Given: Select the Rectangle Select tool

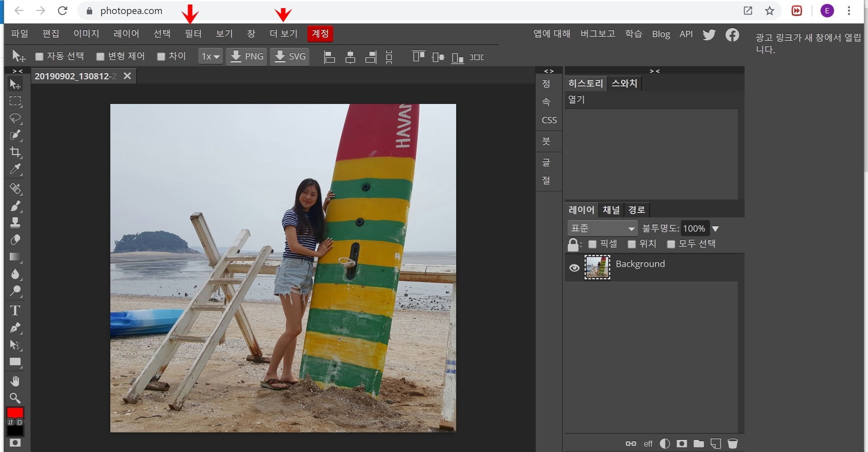Looking at the screenshot, I should pyautogui.click(x=15, y=101).
